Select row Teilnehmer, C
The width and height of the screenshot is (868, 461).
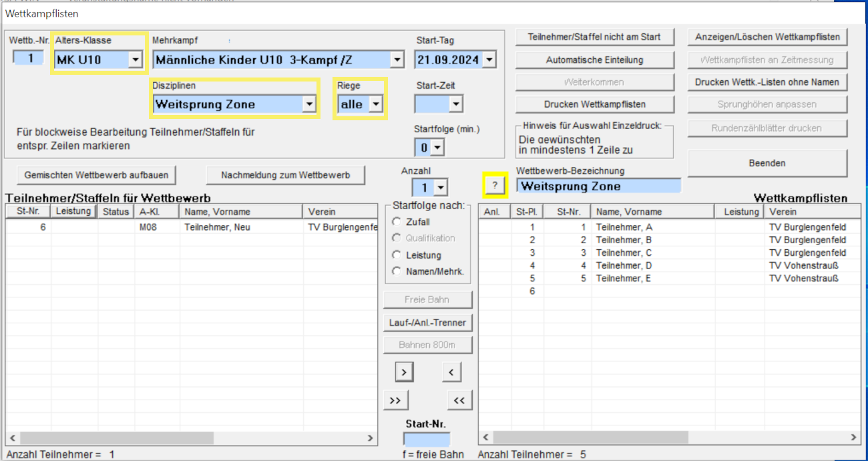point(670,253)
